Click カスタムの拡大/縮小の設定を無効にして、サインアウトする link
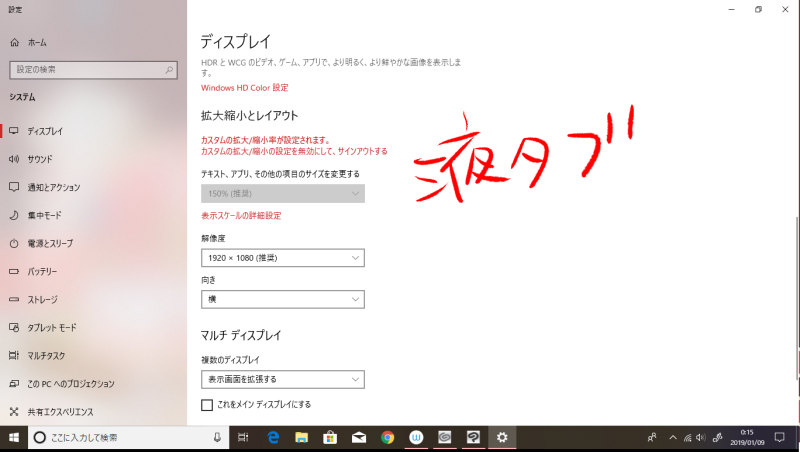Screen dimensions: 800x452 coord(294,151)
